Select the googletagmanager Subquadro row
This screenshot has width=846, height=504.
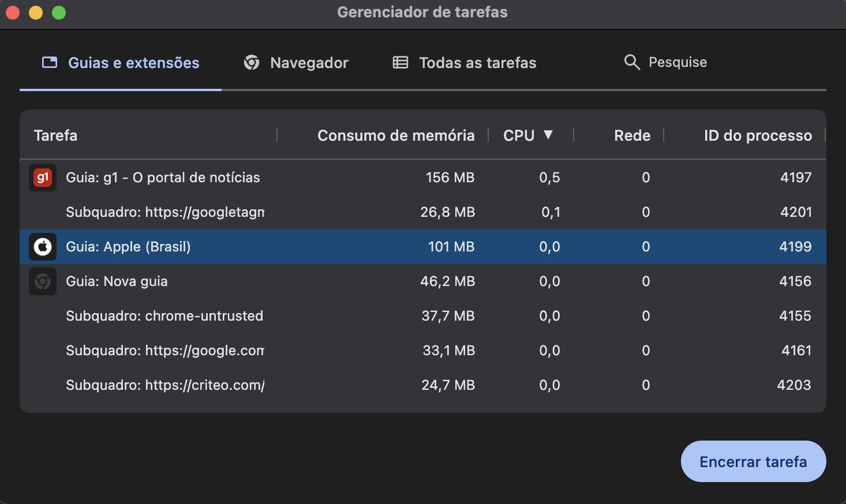[x=165, y=212]
